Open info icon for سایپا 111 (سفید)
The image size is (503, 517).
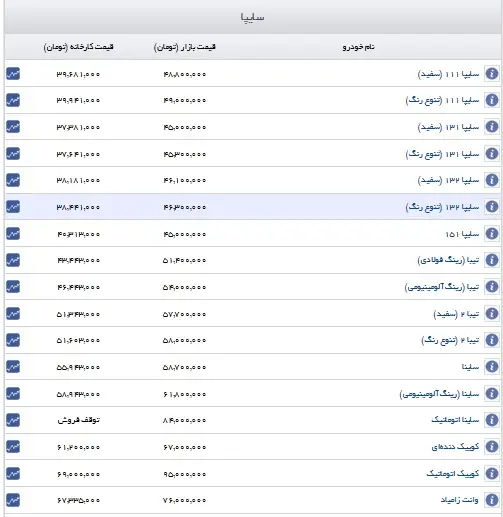click(x=492, y=74)
